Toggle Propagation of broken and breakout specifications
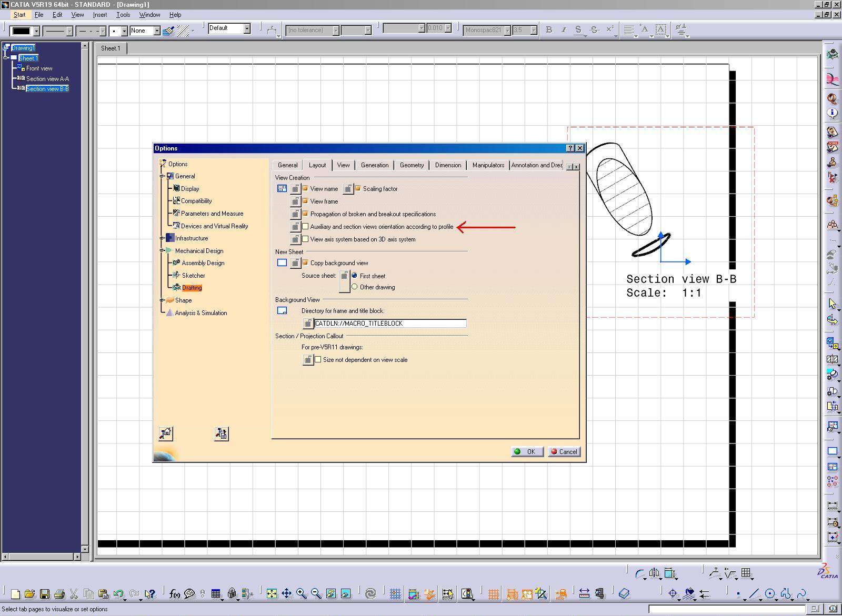842x616 pixels. pos(305,214)
